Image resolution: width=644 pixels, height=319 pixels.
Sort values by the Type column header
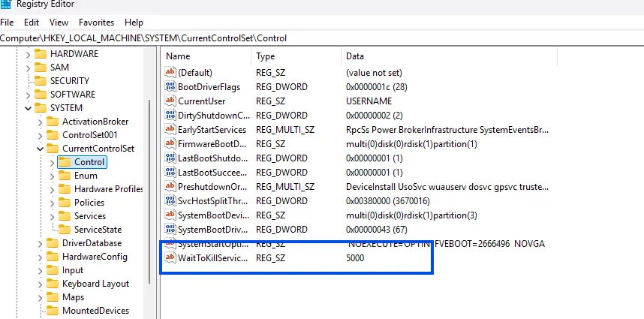266,56
